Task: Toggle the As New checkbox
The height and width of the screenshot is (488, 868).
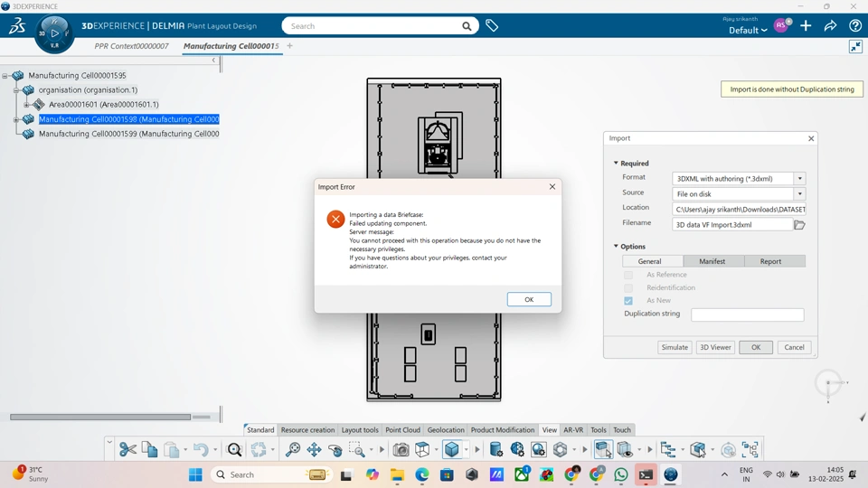Action: (x=628, y=300)
